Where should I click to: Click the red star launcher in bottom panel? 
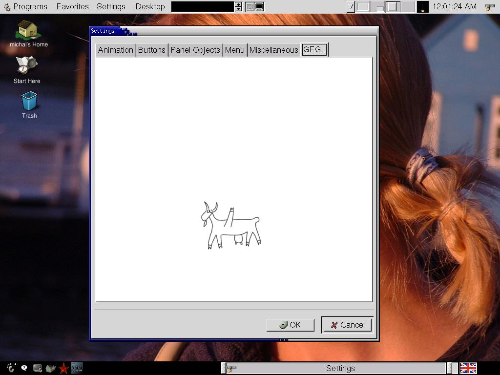[63, 368]
